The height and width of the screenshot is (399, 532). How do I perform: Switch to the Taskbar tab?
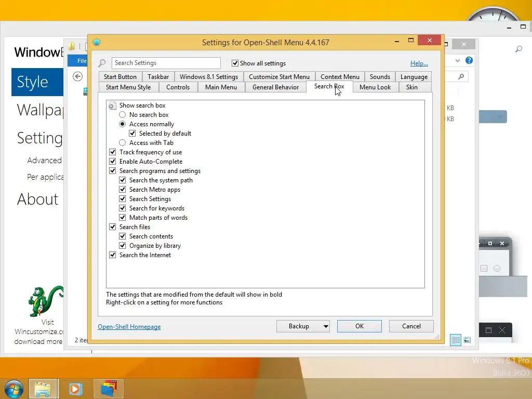coord(158,77)
